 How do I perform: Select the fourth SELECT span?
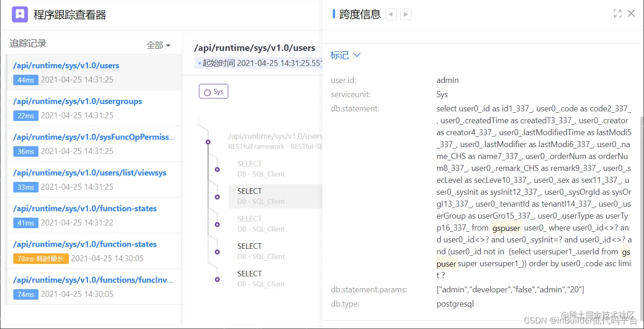[x=261, y=251]
